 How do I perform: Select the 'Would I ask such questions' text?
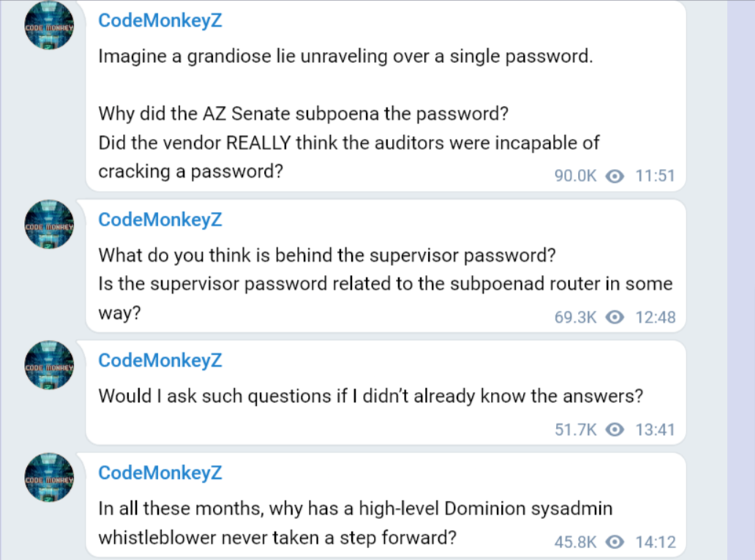coord(370,396)
